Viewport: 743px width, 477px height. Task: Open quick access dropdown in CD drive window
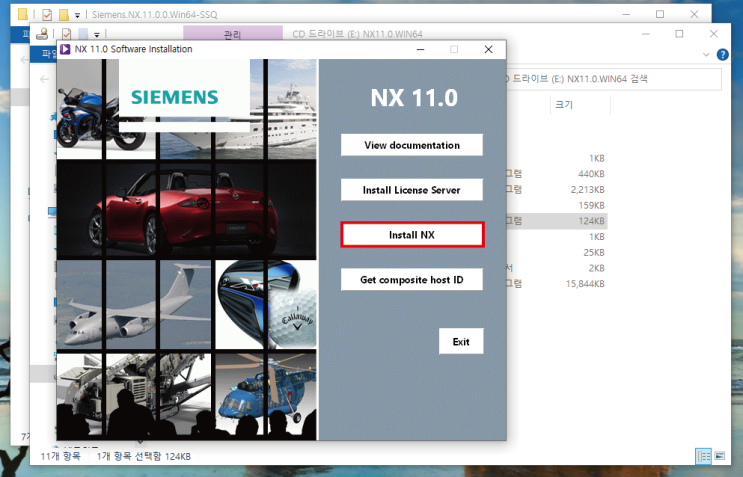pyautogui.click(x=97, y=35)
